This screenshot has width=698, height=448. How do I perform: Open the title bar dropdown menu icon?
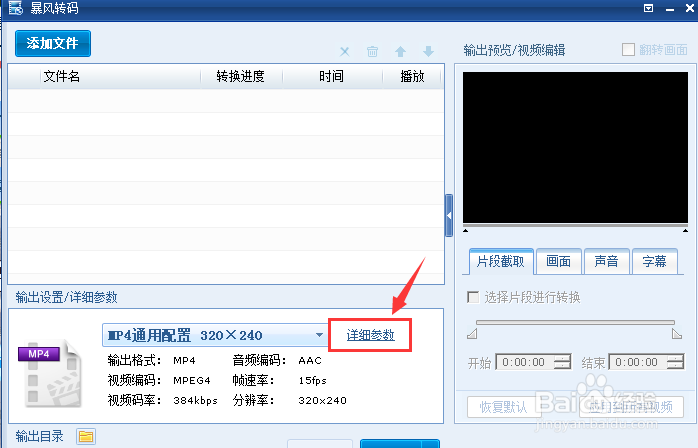649,8
